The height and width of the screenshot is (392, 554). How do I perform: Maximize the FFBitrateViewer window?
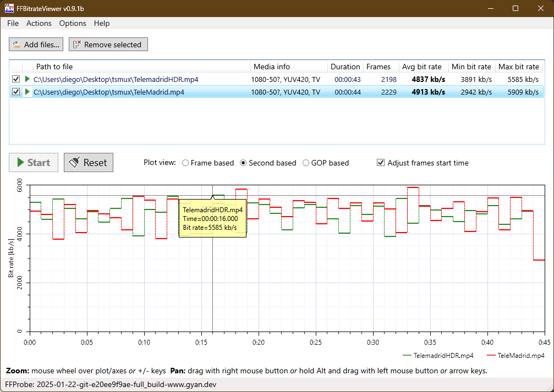(515, 8)
